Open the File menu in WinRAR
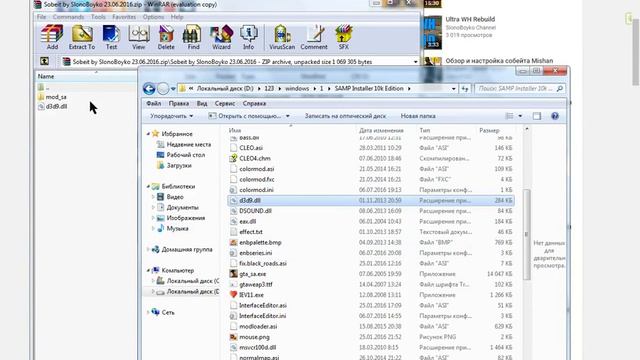Screen dimensions: 640x360 pos(41,17)
